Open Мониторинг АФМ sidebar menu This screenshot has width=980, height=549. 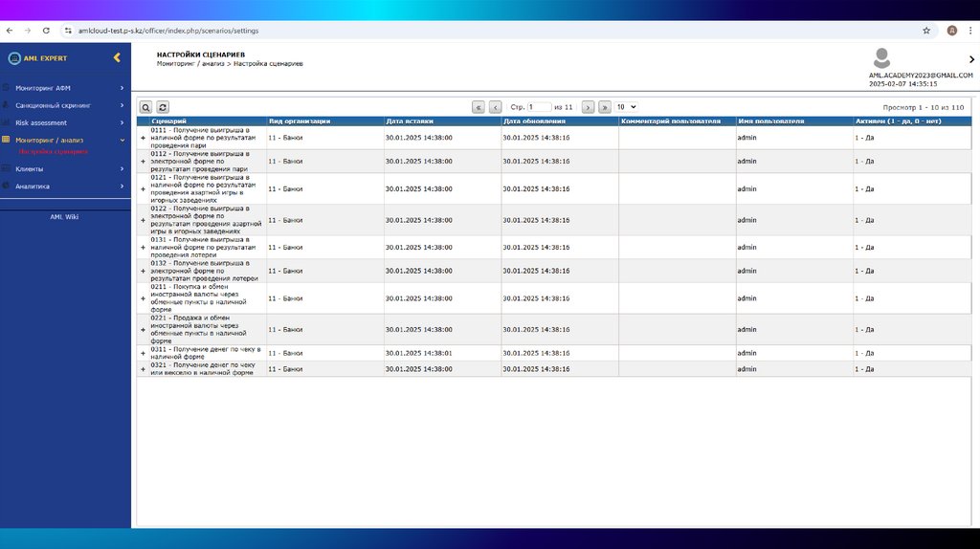pos(65,88)
